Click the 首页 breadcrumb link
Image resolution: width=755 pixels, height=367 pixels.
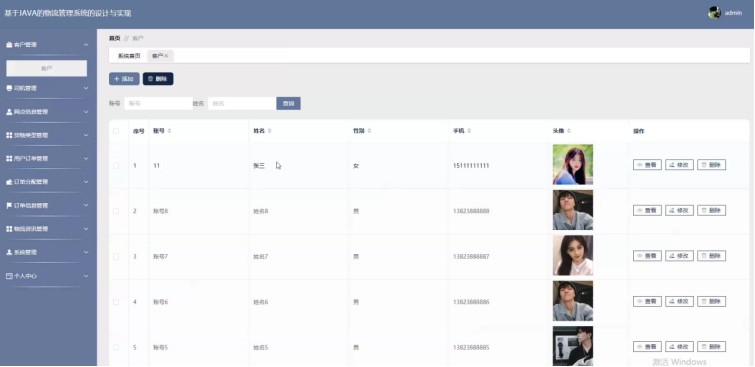click(114, 38)
